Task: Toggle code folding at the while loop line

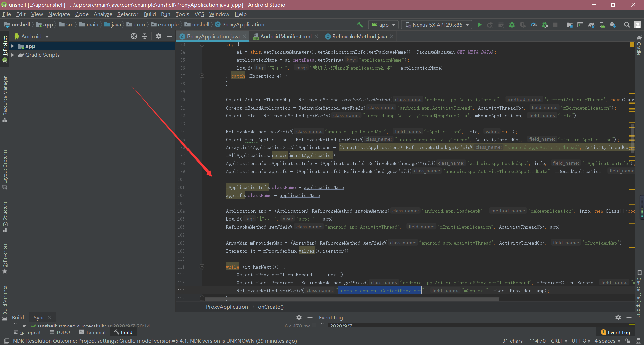Action: tap(202, 267)
